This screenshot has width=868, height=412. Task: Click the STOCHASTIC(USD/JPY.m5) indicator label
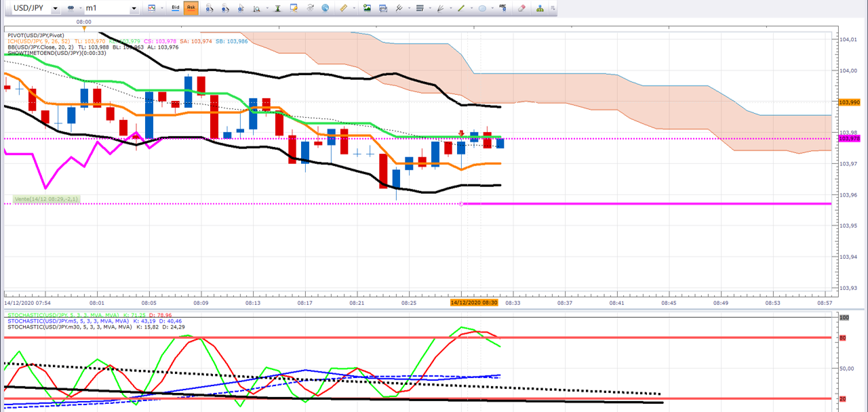(x=69, y=321)
